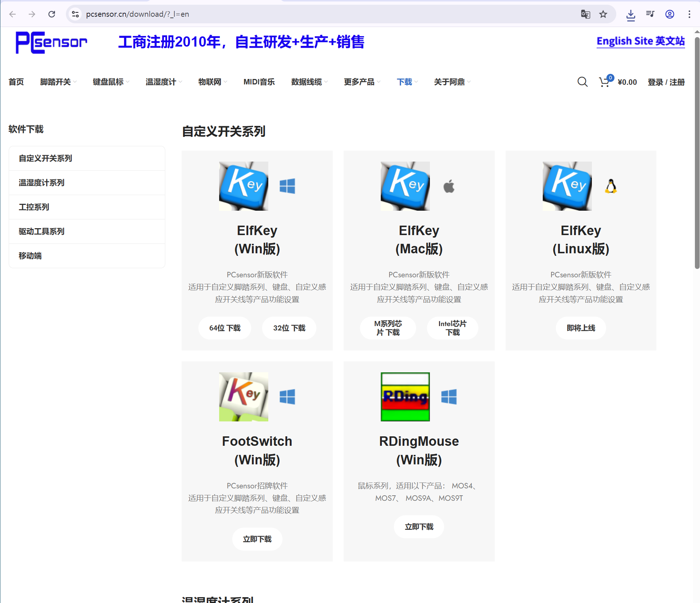The width and height of the screenshot is (700, 603).
Task: Click the search magnifier icon
Action: click(x=582, y=82)
